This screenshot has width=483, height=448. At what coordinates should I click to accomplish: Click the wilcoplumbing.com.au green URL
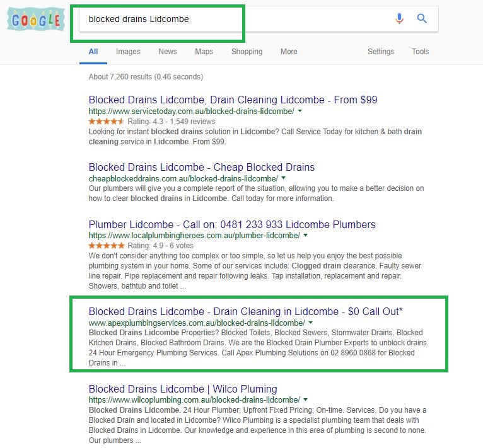pos(194,400)
